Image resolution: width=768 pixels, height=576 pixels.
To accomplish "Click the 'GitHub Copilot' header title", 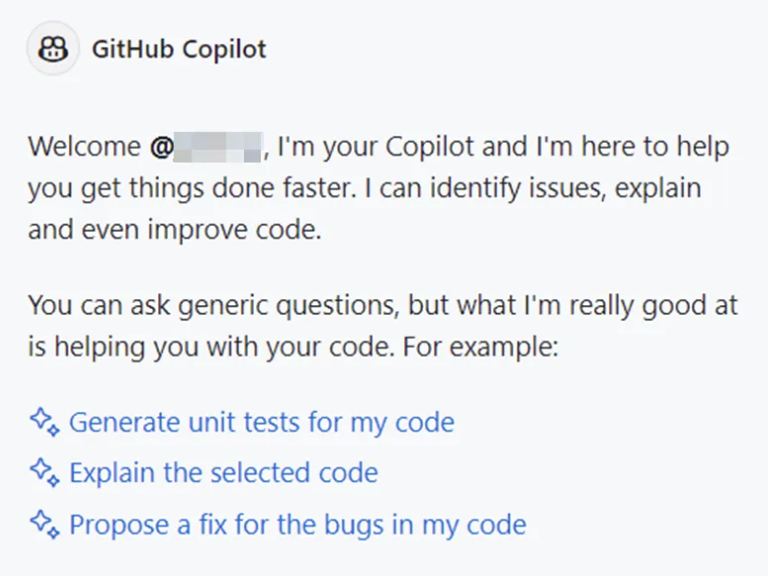I will tap(179, 49).
